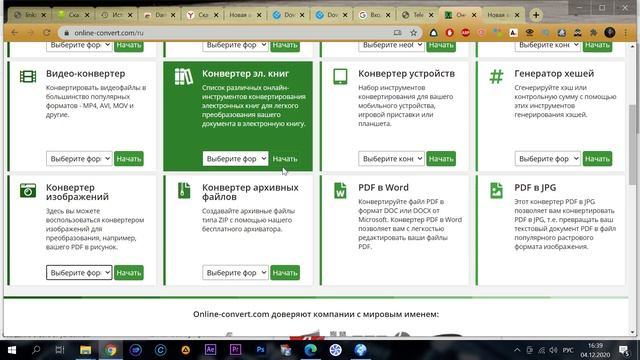This screenshot has height=360, width=640.
Task: Open the notification center icon
Action: coord(624,350)
